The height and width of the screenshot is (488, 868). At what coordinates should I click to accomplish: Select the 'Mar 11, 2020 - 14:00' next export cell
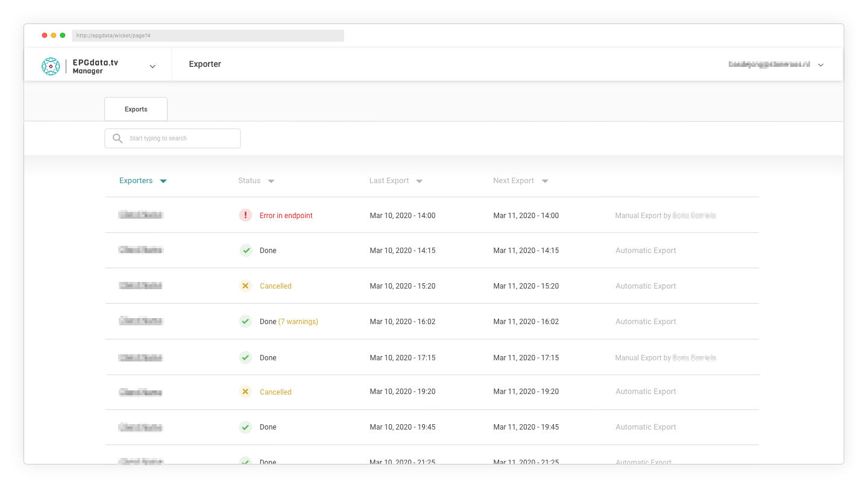(x=526, y=216)
